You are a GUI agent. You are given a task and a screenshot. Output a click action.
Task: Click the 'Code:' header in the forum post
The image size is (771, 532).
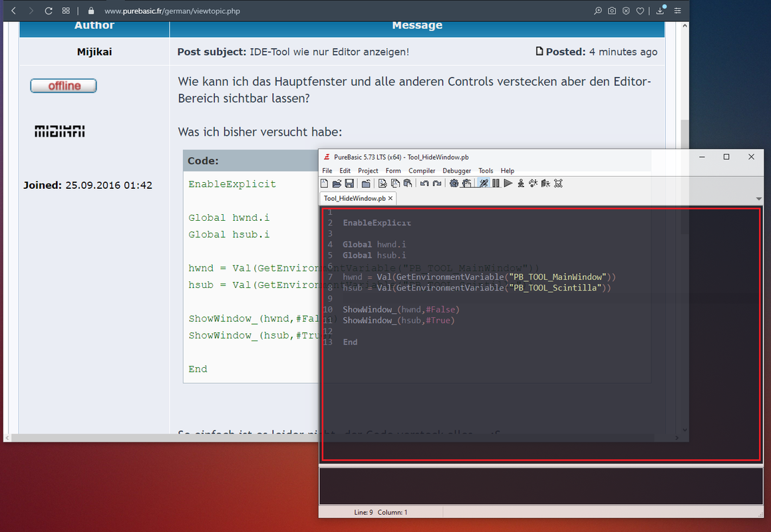point(203,161)
